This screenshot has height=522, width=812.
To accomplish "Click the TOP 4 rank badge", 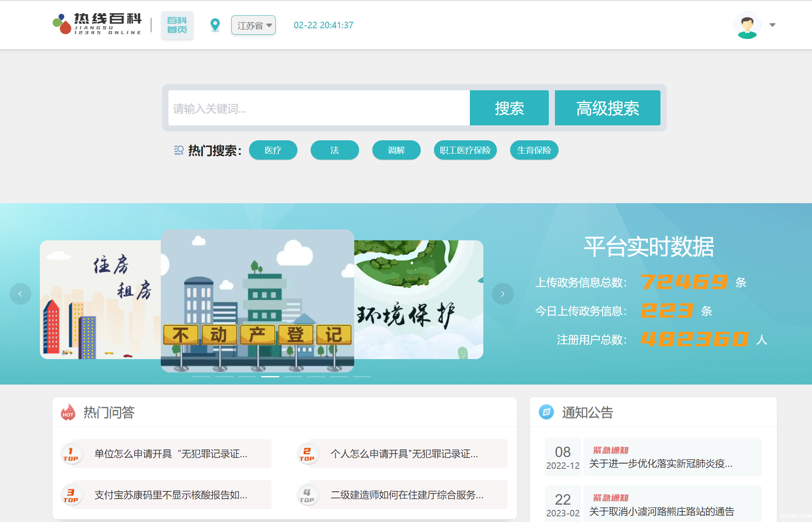I will pyautogui.click(x=307, y=495).
